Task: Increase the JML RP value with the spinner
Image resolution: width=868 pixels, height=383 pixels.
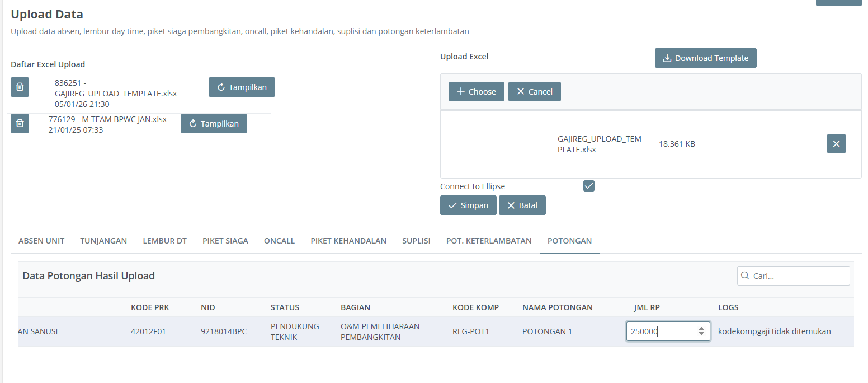Action: coord(701,329)
